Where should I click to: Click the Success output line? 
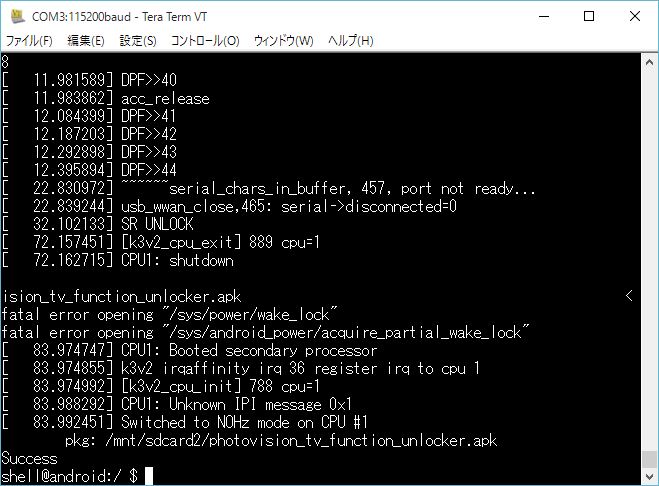pos(29,458)
